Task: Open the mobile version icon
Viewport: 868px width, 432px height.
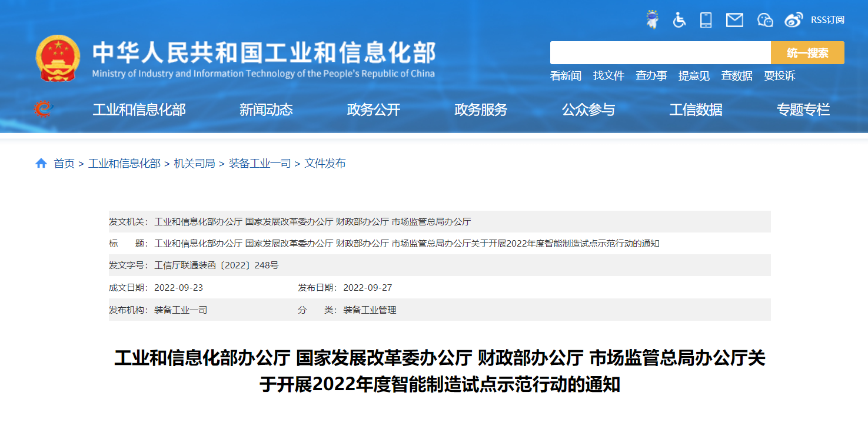Action: click(706, 19)
